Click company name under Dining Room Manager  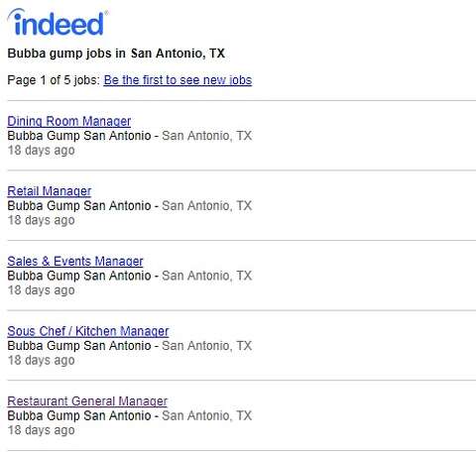pyautogui.click(x=79, y=136)
